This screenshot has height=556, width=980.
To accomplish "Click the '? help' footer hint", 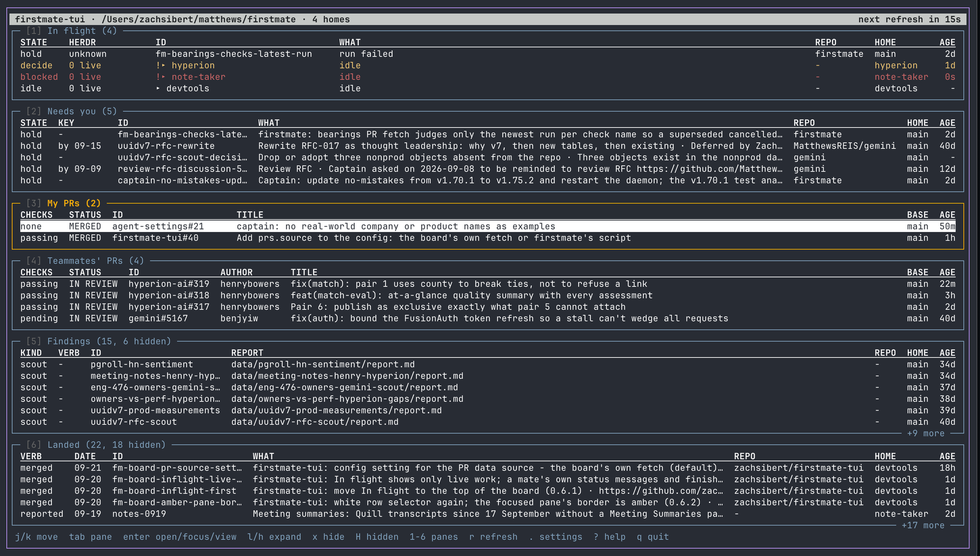I will click(609, 537).
